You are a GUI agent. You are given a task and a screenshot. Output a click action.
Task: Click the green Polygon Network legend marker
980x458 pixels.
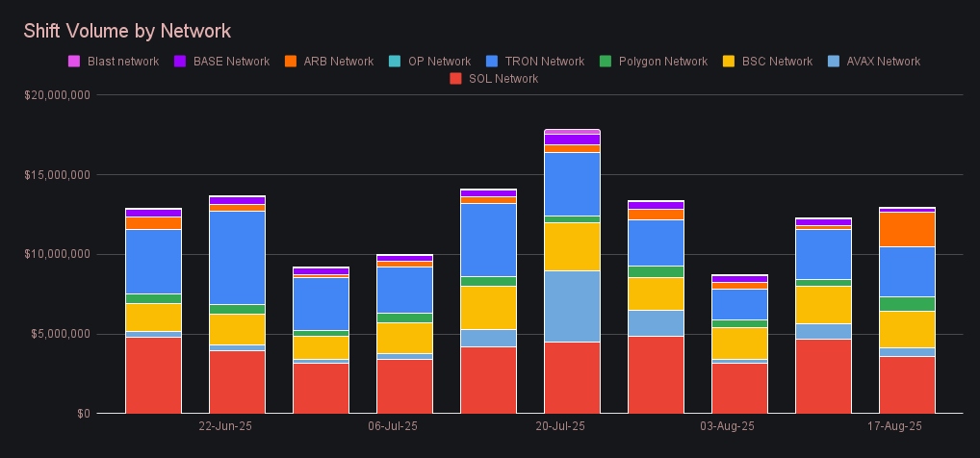pyautogui.click(x=604, y=62)
